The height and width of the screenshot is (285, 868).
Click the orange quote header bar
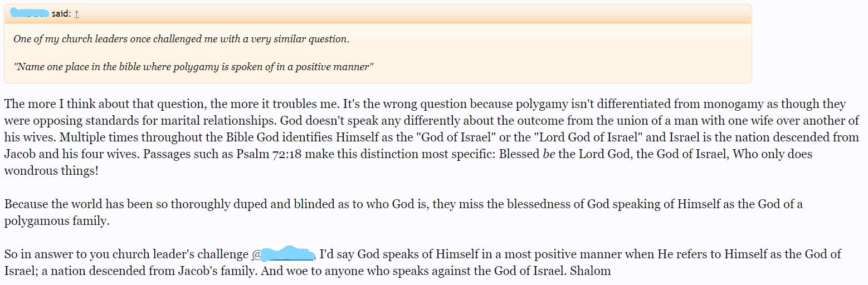[390, 14]
